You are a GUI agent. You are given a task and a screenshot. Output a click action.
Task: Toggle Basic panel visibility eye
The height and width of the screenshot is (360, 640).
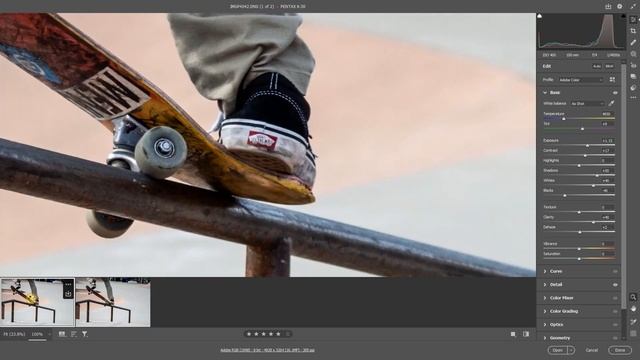(x=615, y=93)
